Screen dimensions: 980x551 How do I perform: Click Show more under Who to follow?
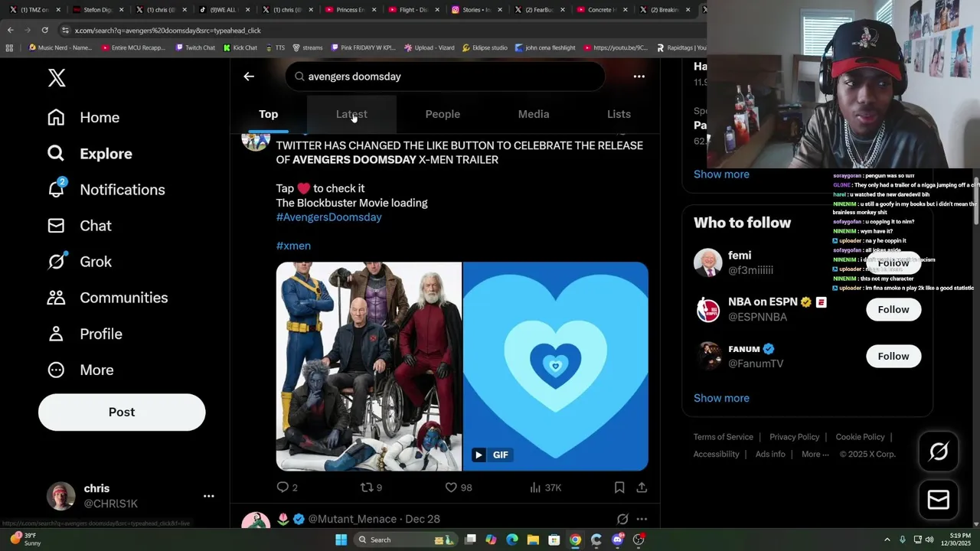pyautogui.click(x=721, y=398)
